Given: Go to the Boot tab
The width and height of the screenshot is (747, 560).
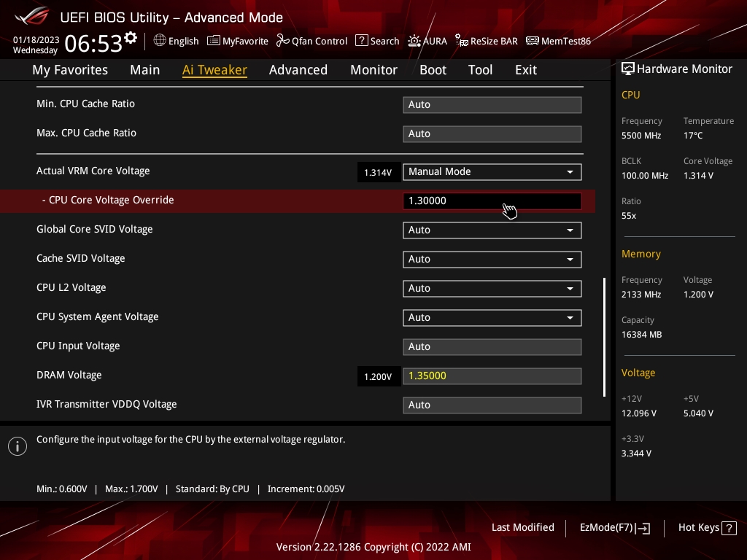Looking at the screenshot, I should (433, 70).
